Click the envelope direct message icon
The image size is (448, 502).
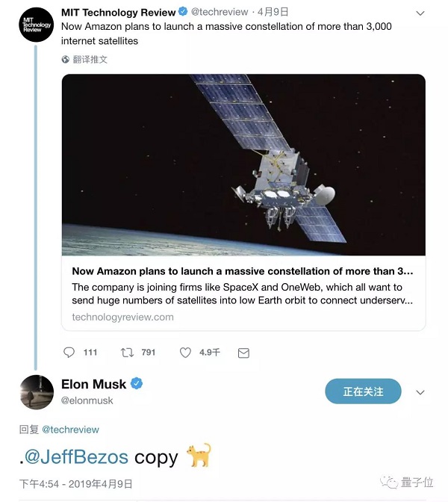[x=242, y=352]
